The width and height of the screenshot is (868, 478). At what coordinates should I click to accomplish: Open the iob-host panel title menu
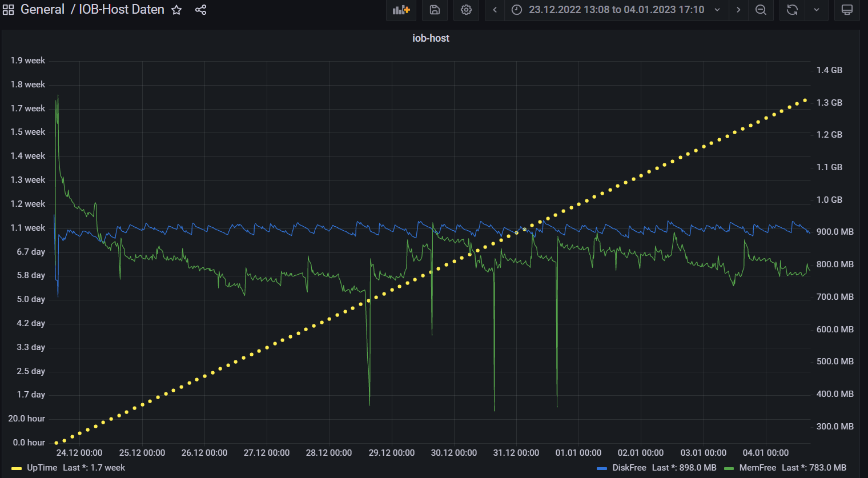pos(431,38)
